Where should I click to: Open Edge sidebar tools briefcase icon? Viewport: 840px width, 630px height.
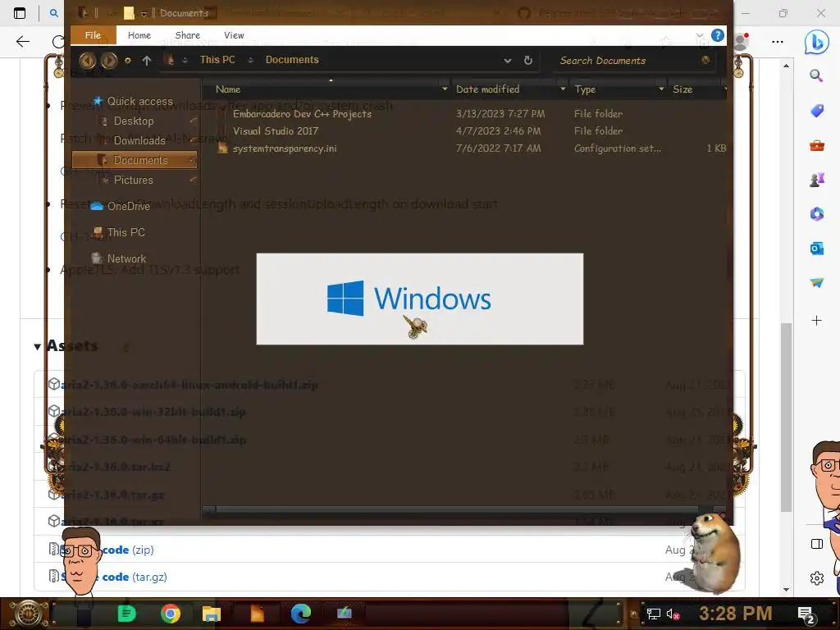[816, 145]
